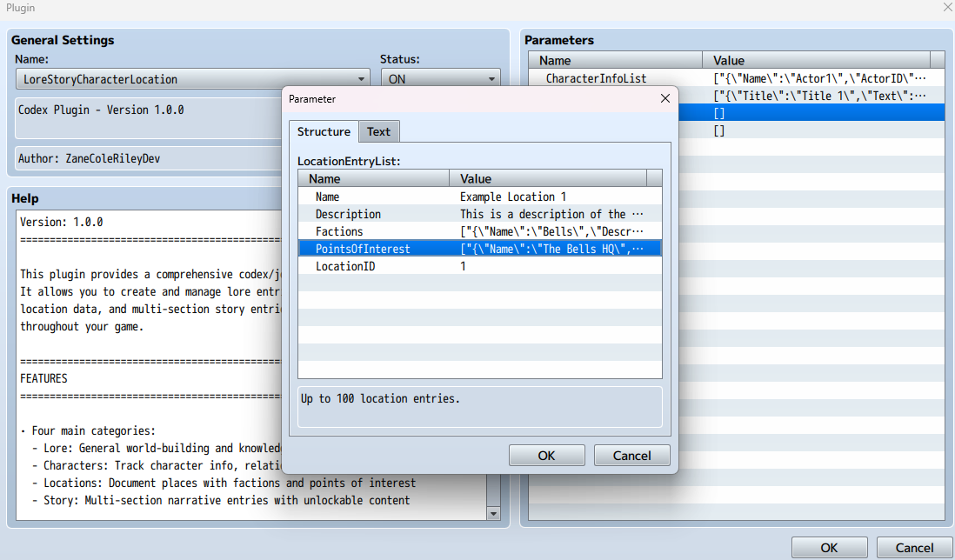
Task: Close the Parameter dialog
Action: [x=665, y=98]
